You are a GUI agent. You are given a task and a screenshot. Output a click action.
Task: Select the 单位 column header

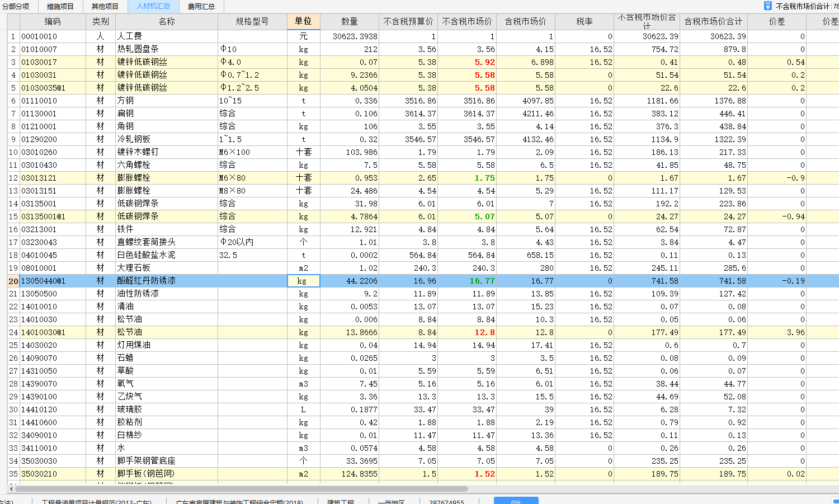[x=303, y=21]
